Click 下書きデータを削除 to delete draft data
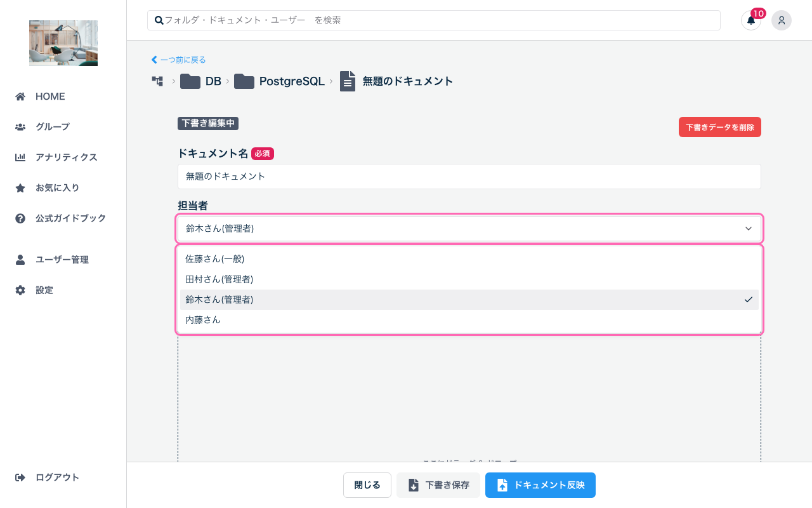The image size is (812, 508). (x=719, y=126)
